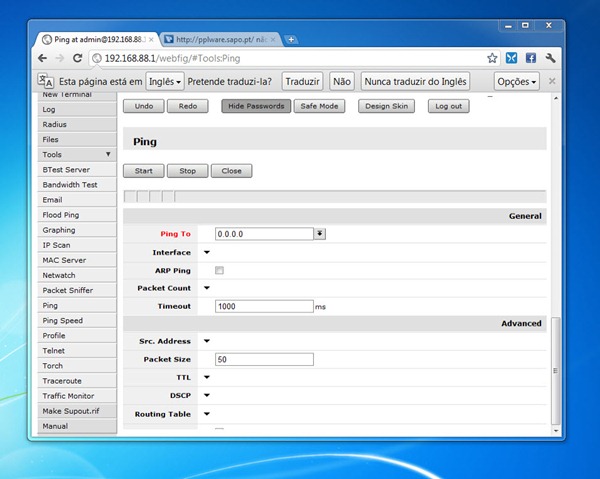Click the Design Skin button
This screenshot has height=479, width=600.
pyautogui.click(x=386, y=106)
